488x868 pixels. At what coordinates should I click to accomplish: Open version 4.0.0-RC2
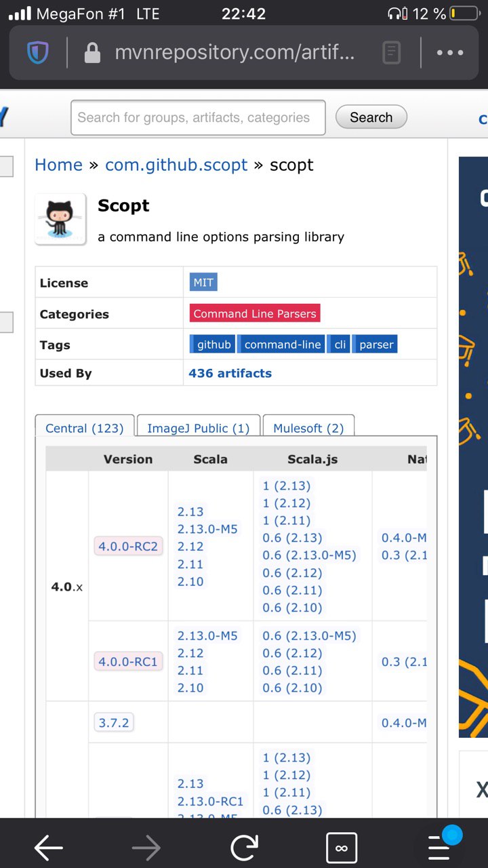pyautogui.click(x=128, y=546)
